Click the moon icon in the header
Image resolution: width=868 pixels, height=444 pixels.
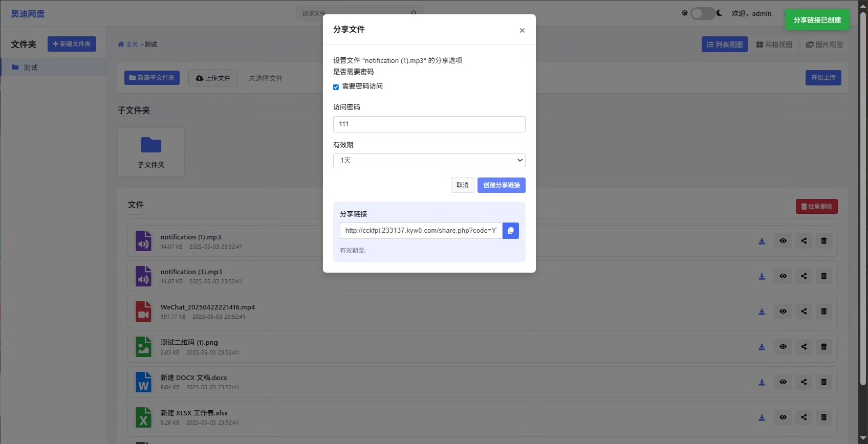pos(720,13)
